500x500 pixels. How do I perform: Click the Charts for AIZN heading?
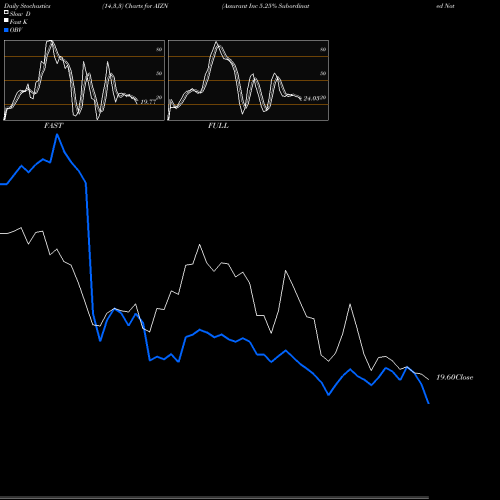tap(135, 6)
